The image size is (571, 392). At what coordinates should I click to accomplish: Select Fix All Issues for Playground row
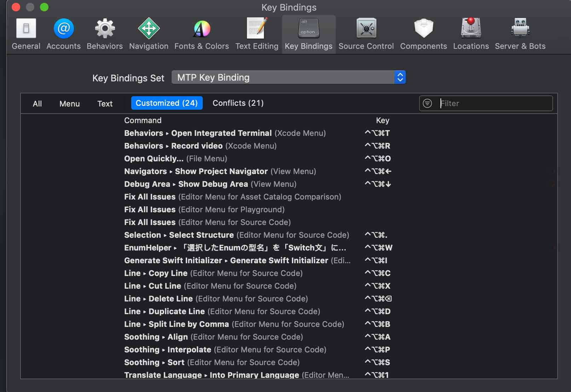click(x=289, y=209)
